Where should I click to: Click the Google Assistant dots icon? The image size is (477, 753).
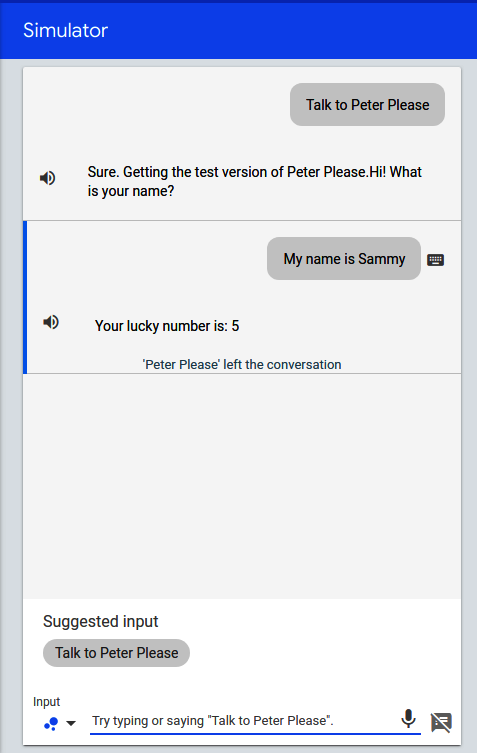click(51, 723)
